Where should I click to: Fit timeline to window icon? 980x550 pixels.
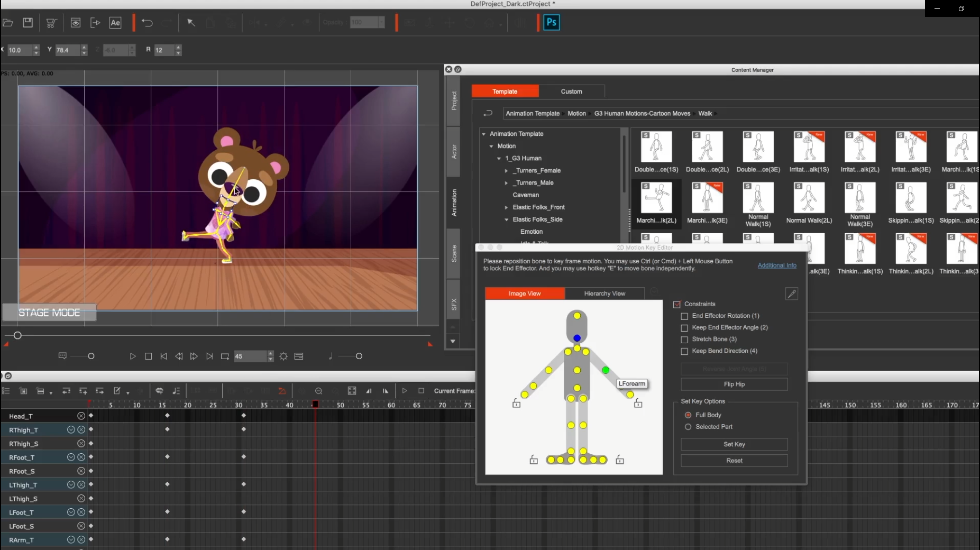tap(352, 391)
